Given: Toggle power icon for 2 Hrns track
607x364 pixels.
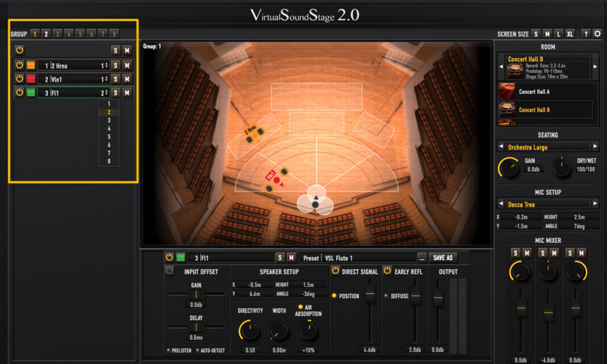Looking at the screenshot, I should coord(19,65).
